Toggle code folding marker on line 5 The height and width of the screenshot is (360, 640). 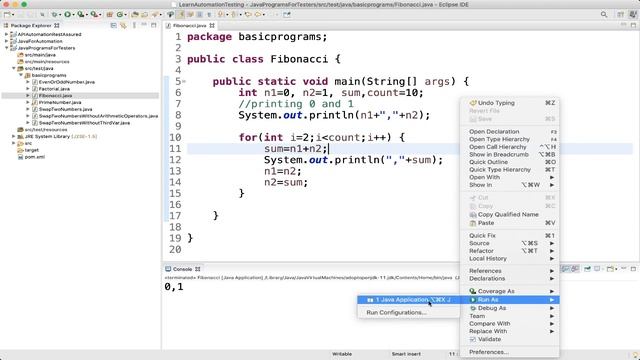click(184, 82)
